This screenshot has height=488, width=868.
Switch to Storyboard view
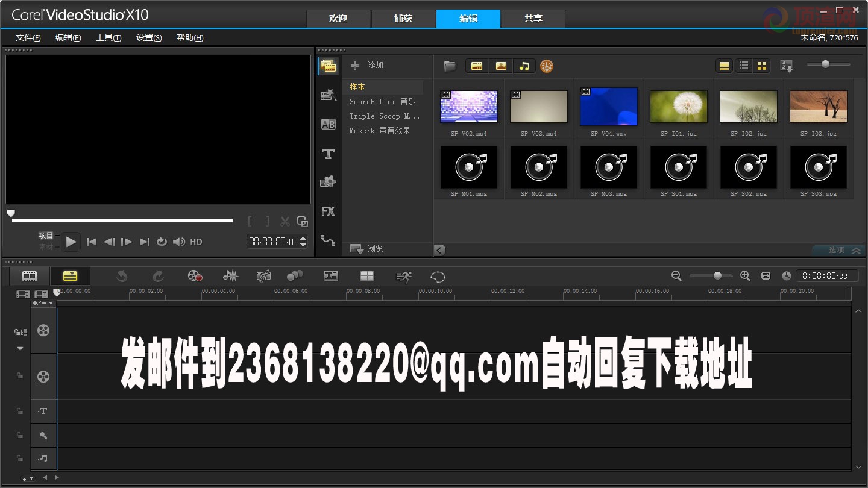[30, 276]
